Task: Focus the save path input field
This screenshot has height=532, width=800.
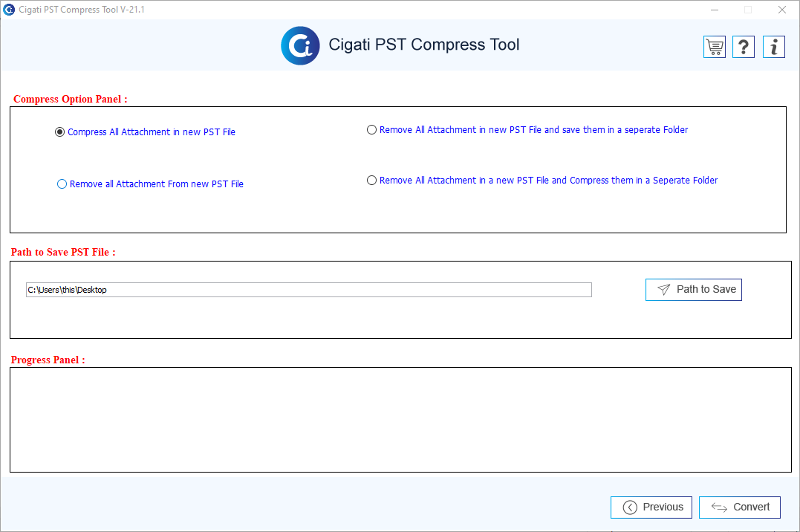Action: pos(309,290)
